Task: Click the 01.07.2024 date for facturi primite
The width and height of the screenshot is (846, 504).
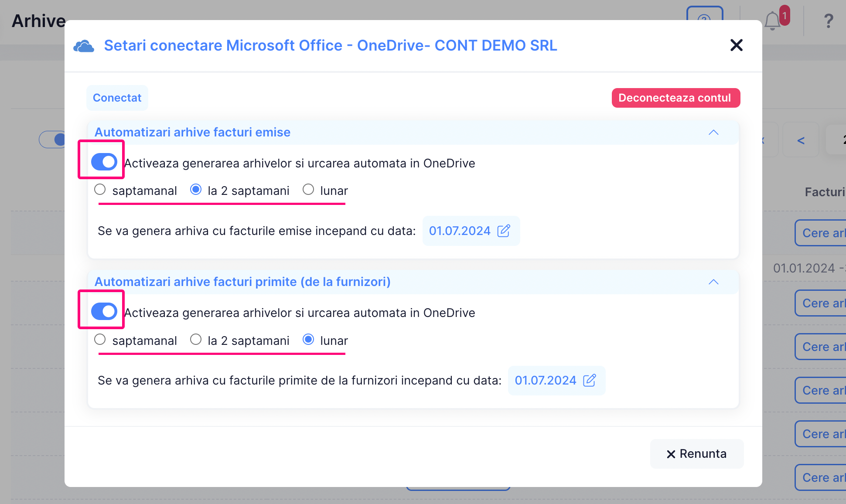Action: point(545,380)
